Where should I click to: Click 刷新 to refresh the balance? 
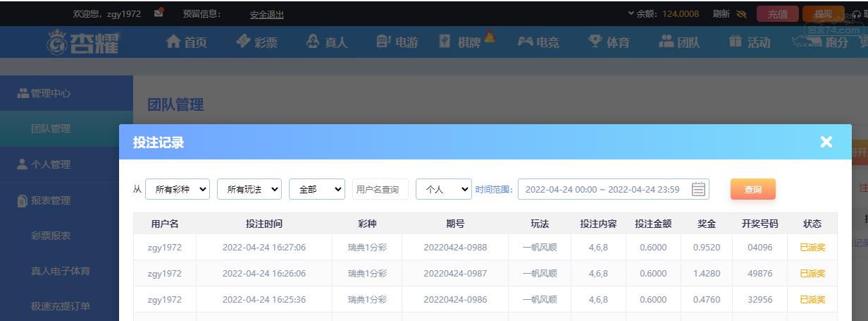(721, 13)
